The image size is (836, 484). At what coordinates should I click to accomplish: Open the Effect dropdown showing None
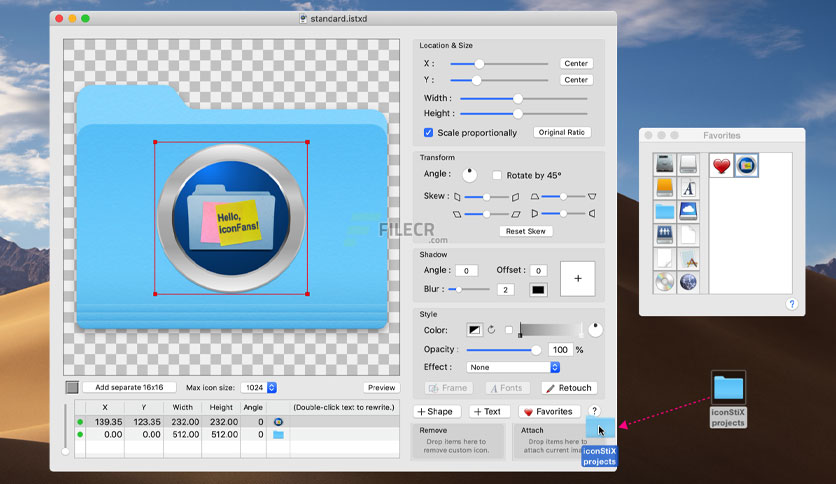click(513, 367)
